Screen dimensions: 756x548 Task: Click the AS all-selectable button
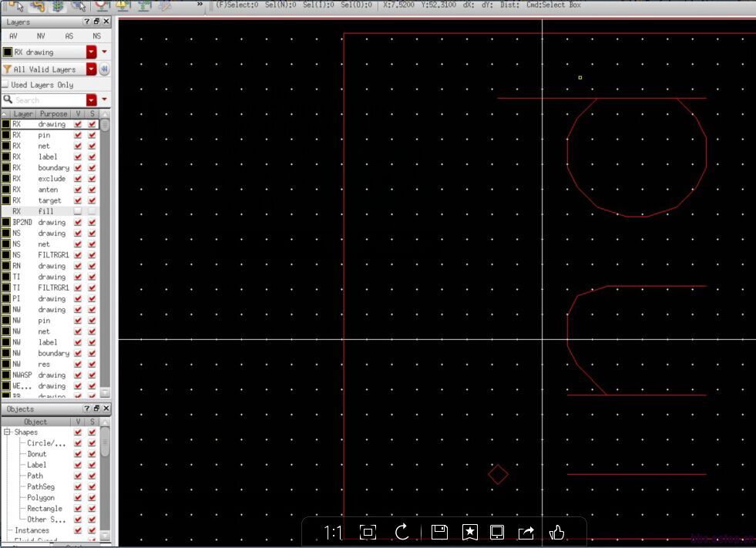[x=69, y=36]
